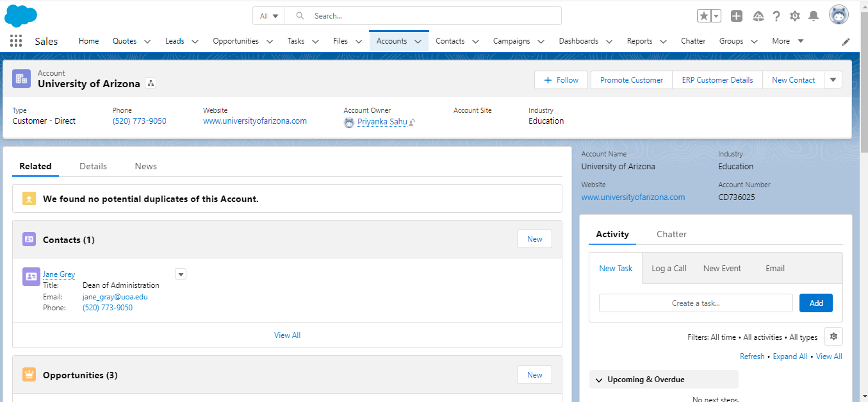Click View All contacts link

287,335
